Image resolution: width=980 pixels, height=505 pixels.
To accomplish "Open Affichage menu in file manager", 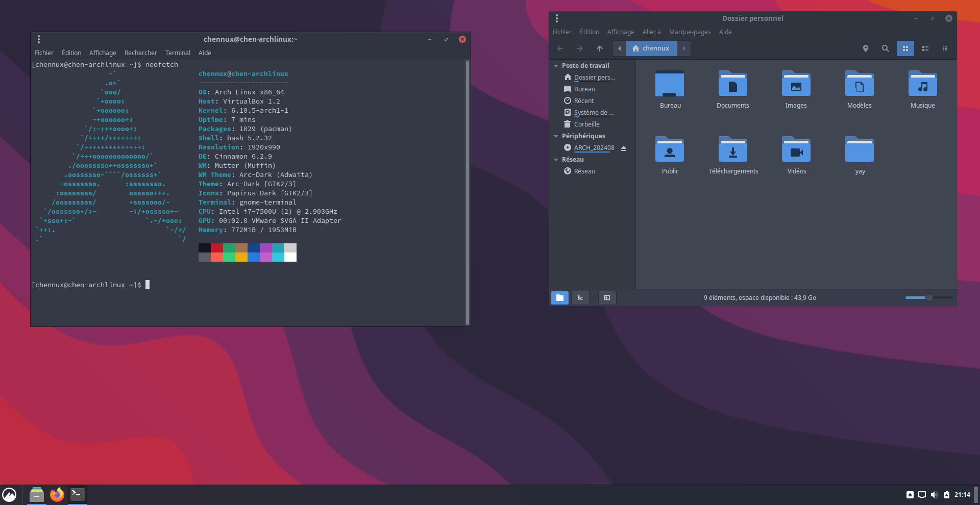I will pos(621,32).
